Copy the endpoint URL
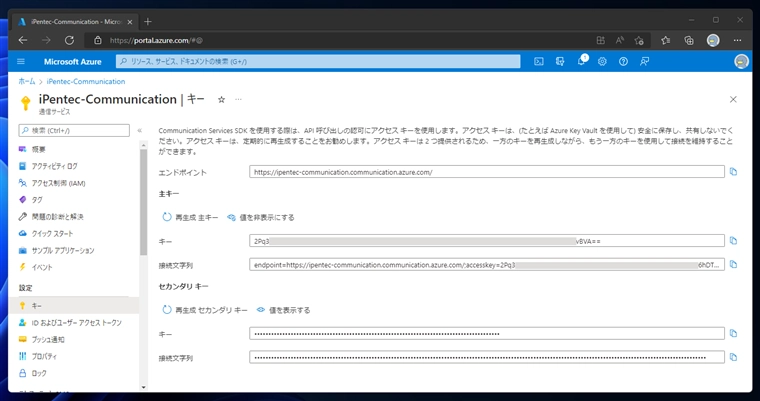This screenshot has height=401, width=760. coord(733,172)
